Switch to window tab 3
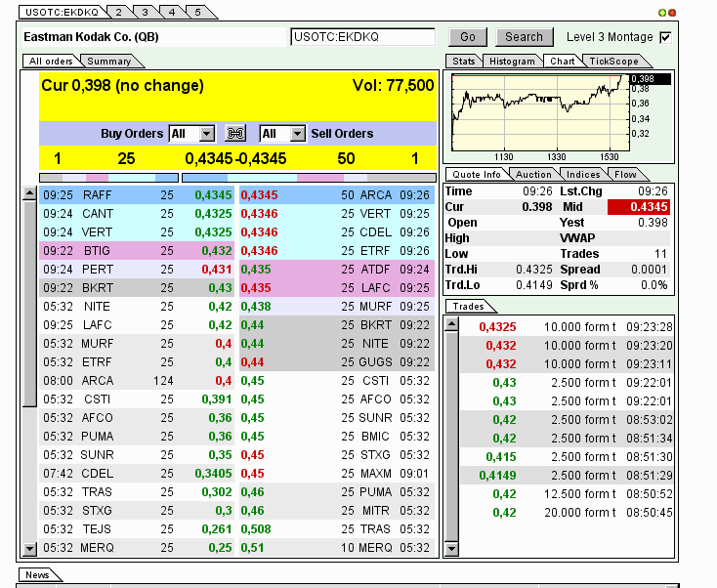 (x=145, y=13)
